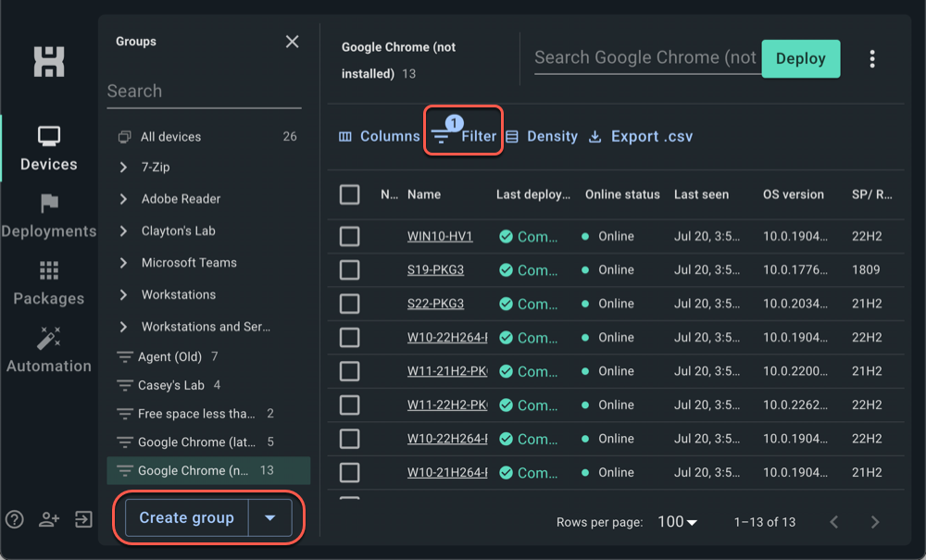Image resolution: width=926 pixels, height=560 pixels.
Task: Export the table as .csv
Action: (x=641, y=136)
